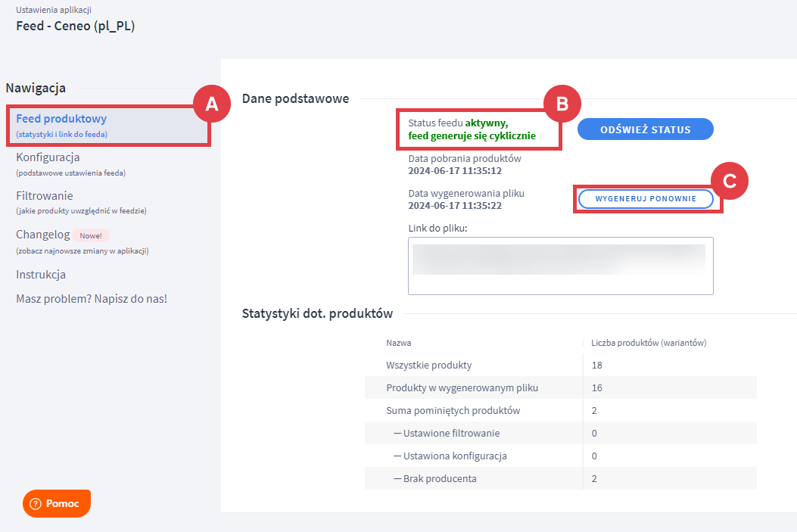797x532 pixels.
Task: Click the question mark icon on Pomoc
Action: [36, 504]
